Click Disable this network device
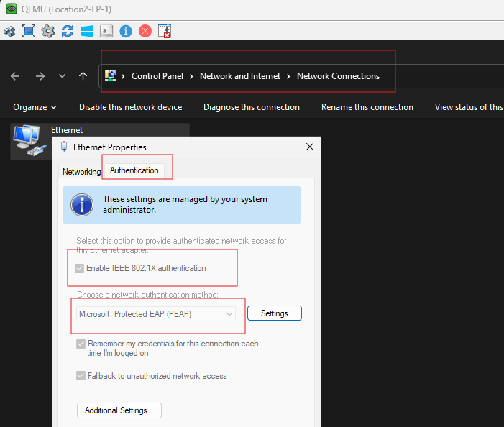Screen dimensions: 504x427 131,107
